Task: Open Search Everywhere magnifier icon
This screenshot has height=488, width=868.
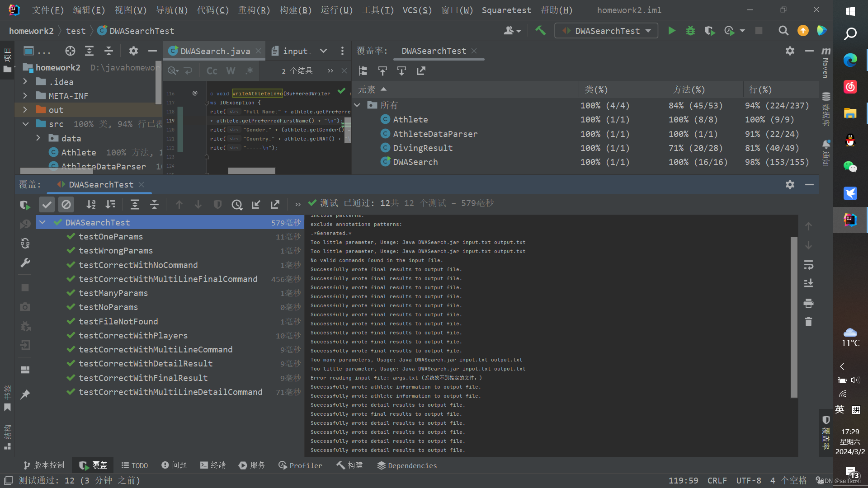Action: click(783, 31)
